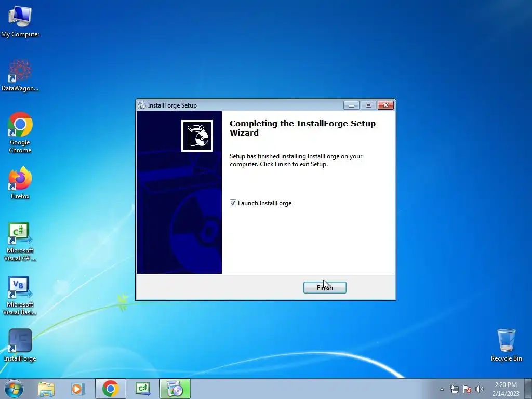Screen dimensions: 532x399
Task: Click the Finish button in setup wizard
Action: 325,287
